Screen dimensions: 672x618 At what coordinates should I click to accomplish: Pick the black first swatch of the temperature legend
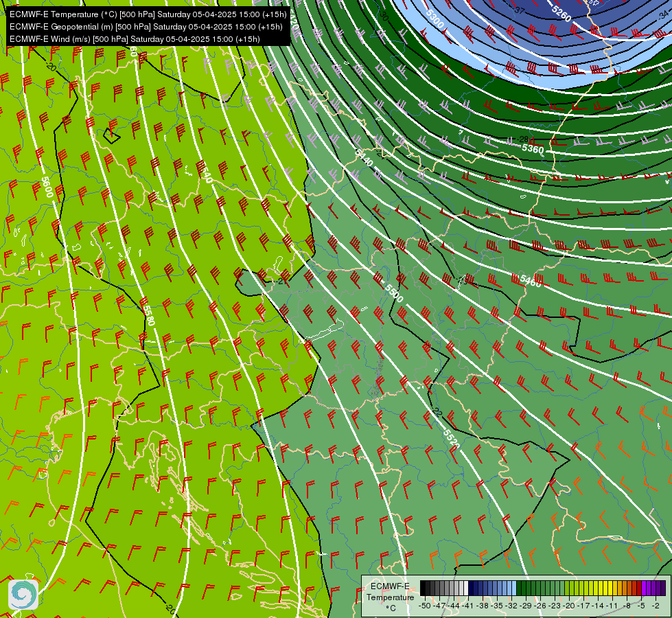(x=423, y=588)
